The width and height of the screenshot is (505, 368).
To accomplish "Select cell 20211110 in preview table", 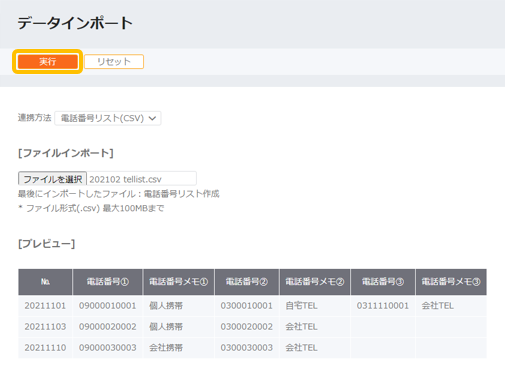I will tap(45, 348).
